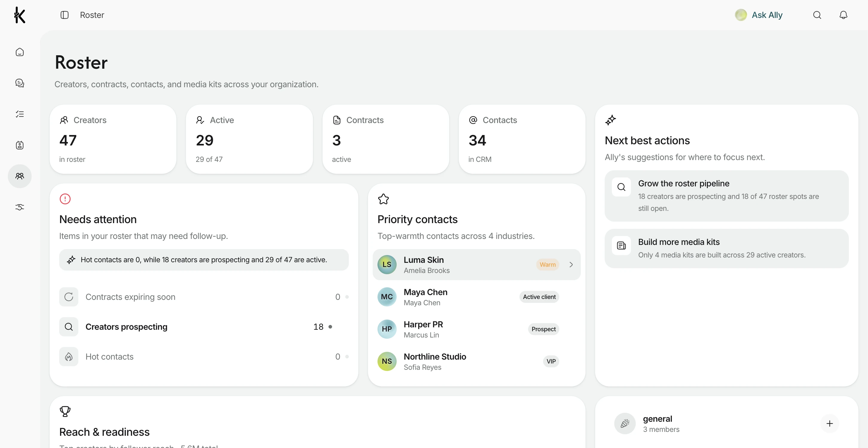Click the flame icon beside Hot contacts

coord(69,356)
